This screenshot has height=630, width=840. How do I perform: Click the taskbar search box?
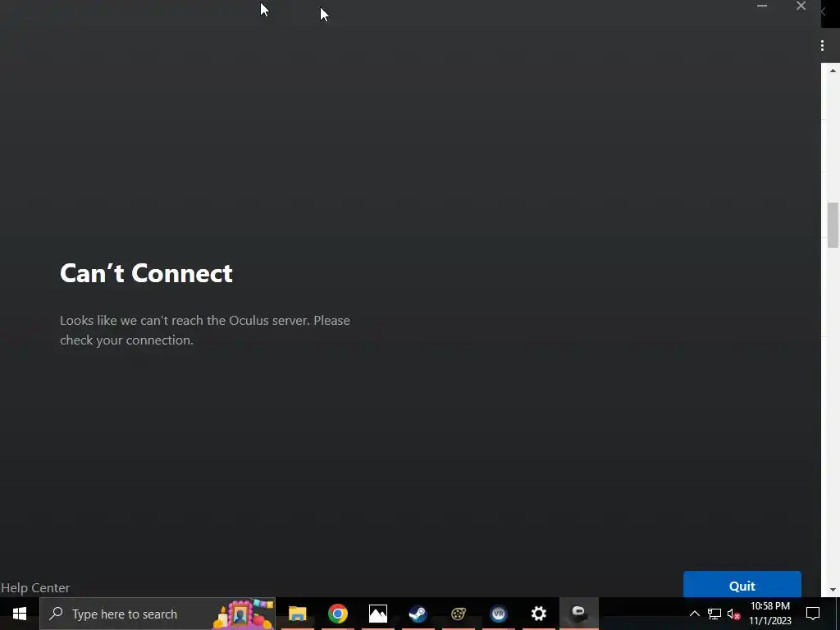tap(157, 614)
